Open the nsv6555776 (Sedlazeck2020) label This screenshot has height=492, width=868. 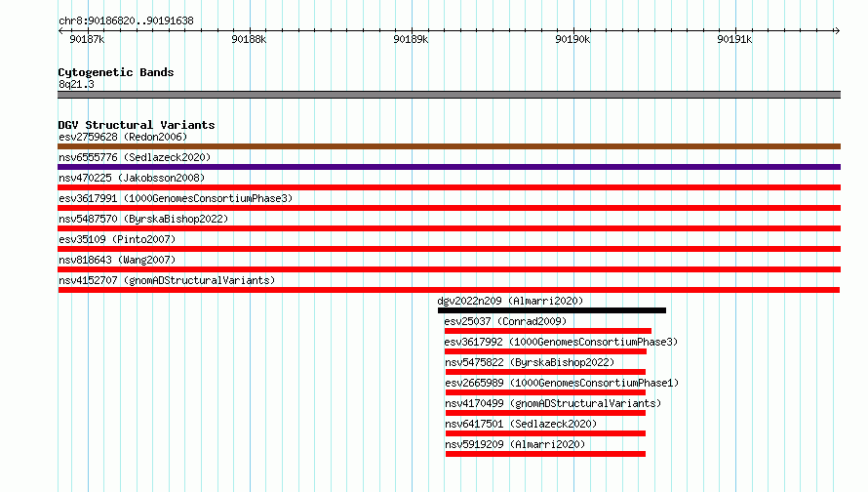pyautogui.click(x=135, y=157)
